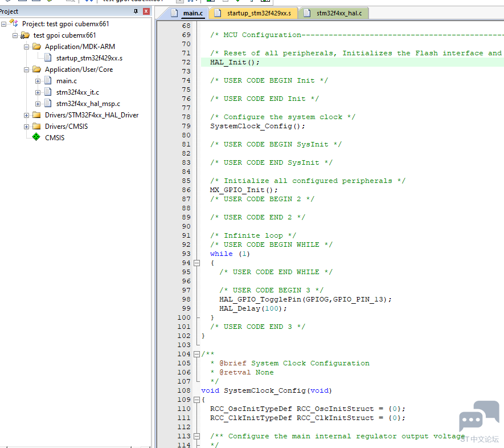Click the USER CODE BEGIN 2 comment
The height and width of the screenshot is (448, 504).
(263, 199)
